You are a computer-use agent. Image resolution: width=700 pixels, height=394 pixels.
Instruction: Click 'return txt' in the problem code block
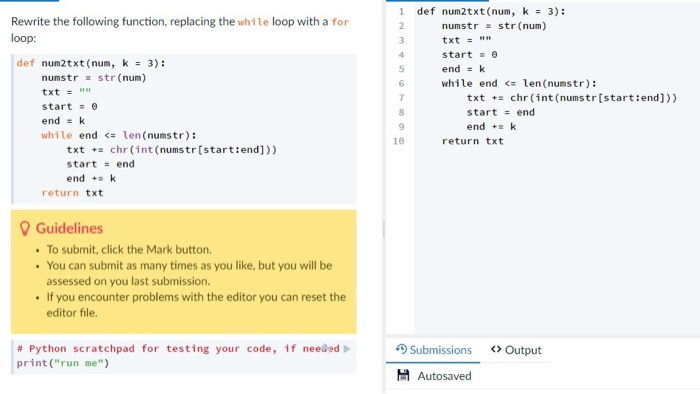pyautogui.click(x=72, y=193)
